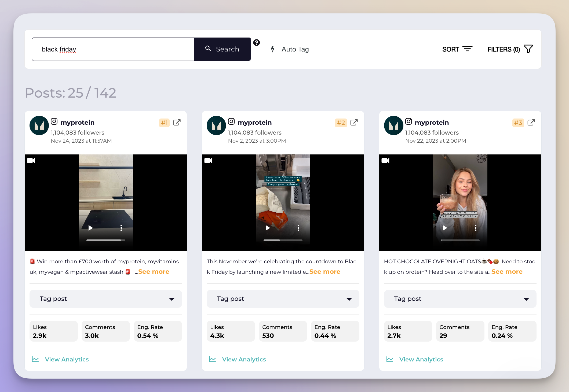Click myprotein avatar on post #3
This screenshot has height=392, width=569.
(394, 125)
